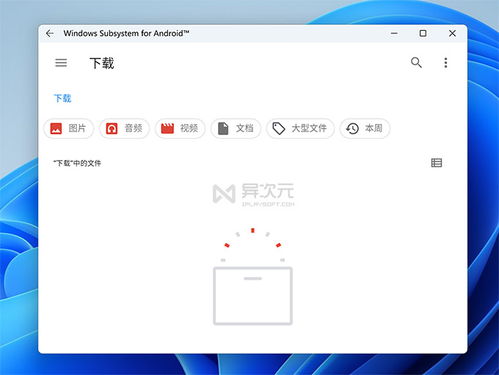Switch to list view layout icon
Screen dimensions: 499x375
click(436, 163)
